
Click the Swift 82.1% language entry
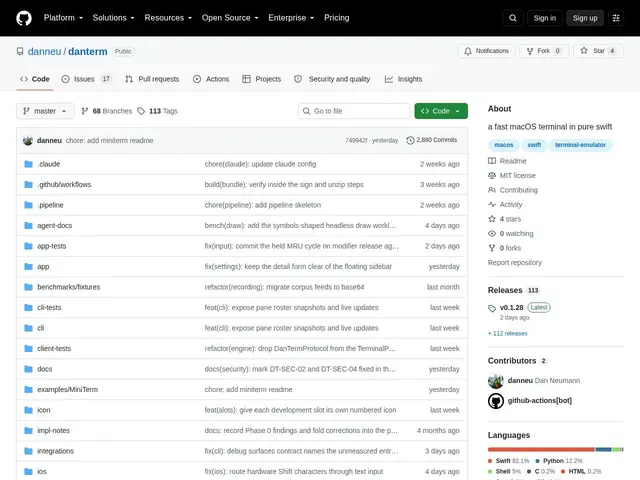pyautogui.click(x=509, y=461)
